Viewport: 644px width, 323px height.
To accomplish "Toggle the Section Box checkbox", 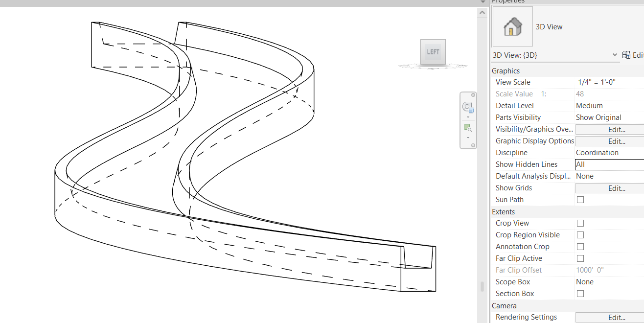I will (580, 293).
